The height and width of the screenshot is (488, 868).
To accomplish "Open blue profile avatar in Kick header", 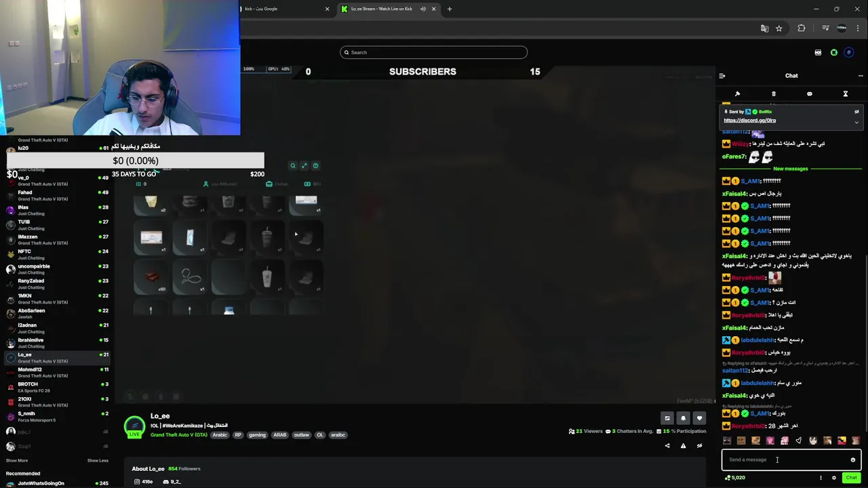I will tap(849, 53).
